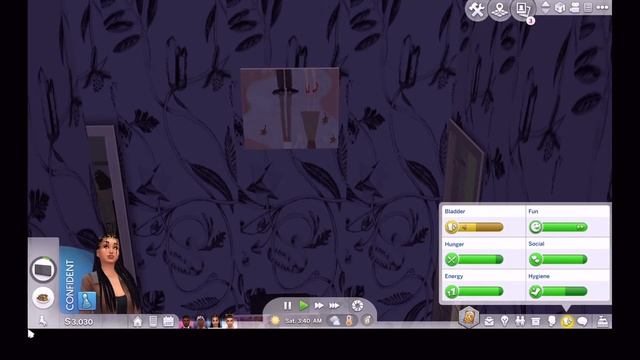640x360 pixels.
Task: Click the Hunger label text
Action: (x=454, y=244)
